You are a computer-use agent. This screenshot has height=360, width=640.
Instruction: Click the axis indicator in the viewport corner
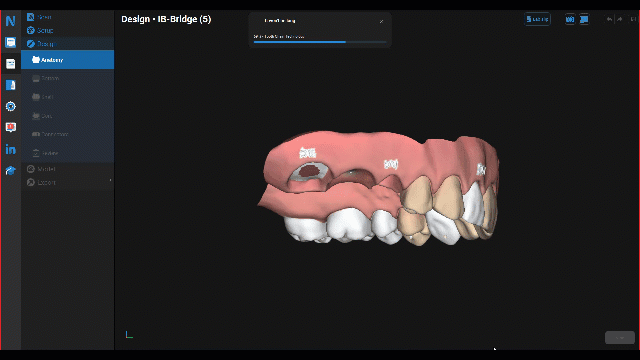coord(129,335)
